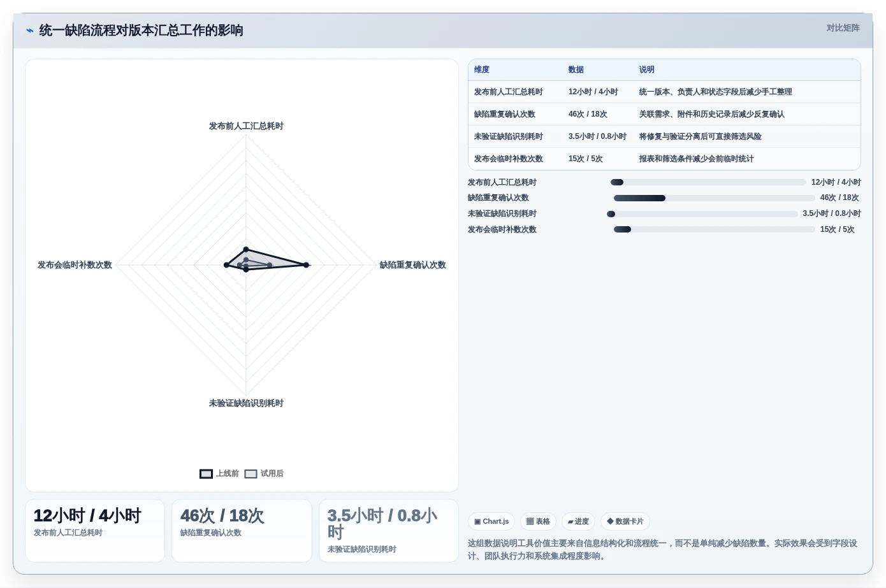Screen dimensions: 886x588
Task: Click the 对比矩阵 label in header
Action: pyautogui.click(x=843, y=28)
